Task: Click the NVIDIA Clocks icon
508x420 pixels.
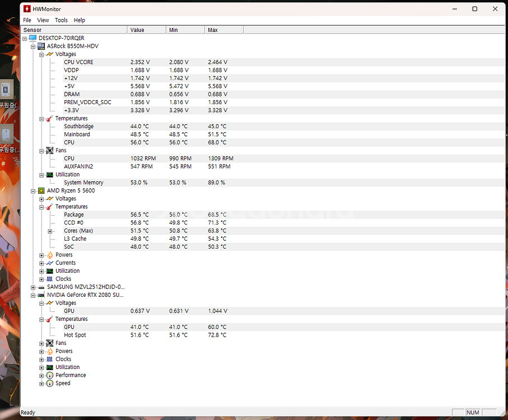Action: click(x=50, y=359)
